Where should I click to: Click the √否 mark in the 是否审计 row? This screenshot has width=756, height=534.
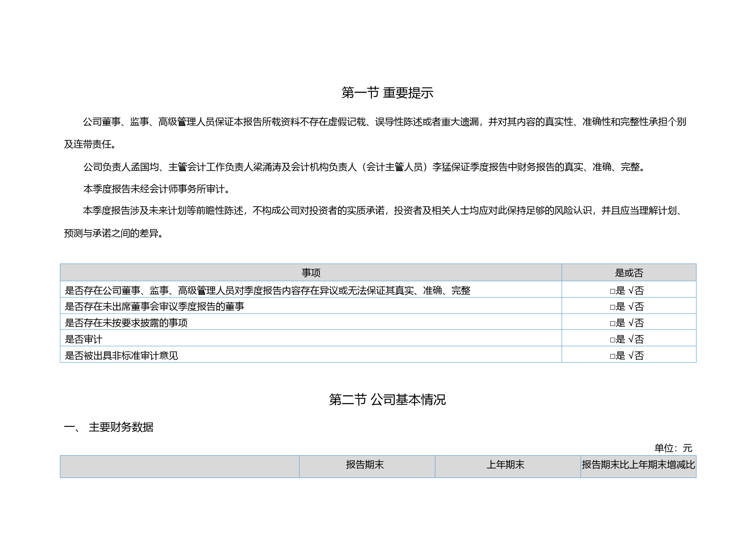(636, 339)
